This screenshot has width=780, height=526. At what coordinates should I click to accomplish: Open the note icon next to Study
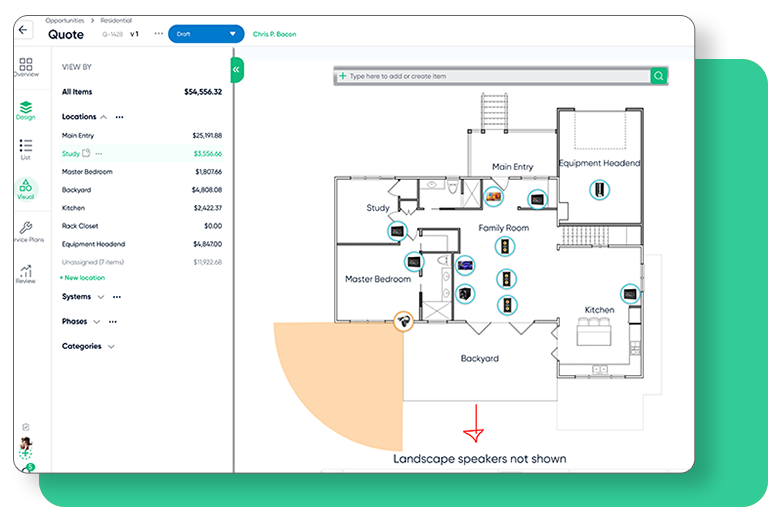pos(86,153)
